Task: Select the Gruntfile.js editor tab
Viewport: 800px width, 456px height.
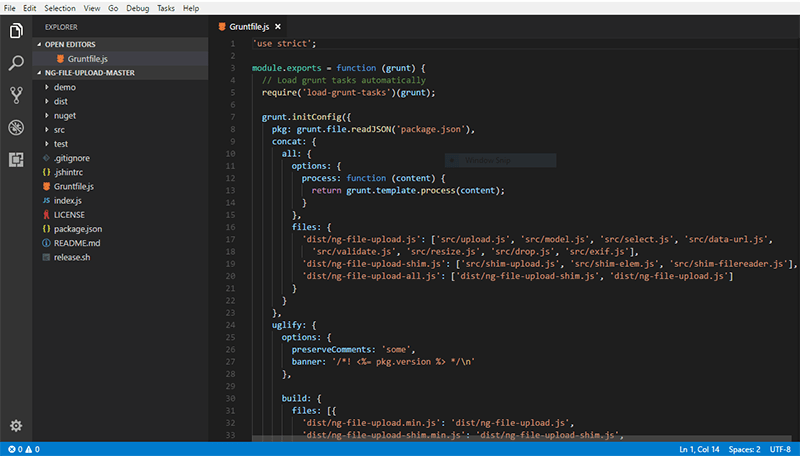Action: [x=249, y=27]
